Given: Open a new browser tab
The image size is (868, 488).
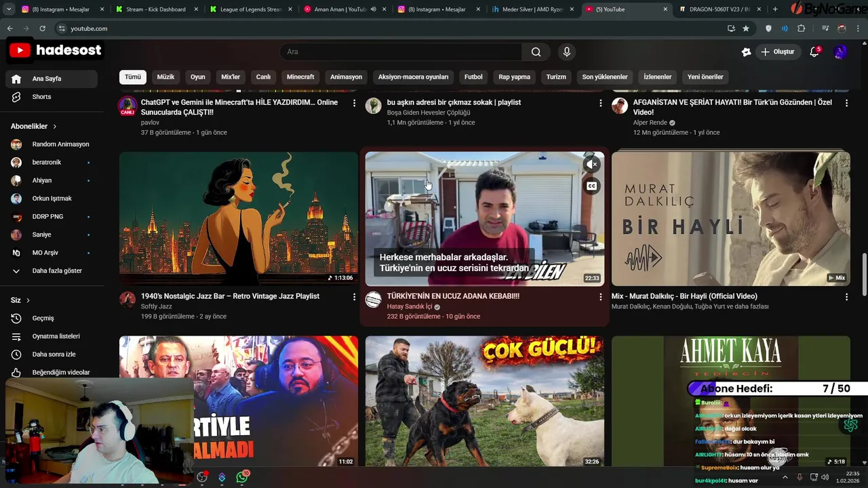Looking at the screenshot, I should click(x=775, y=9).
